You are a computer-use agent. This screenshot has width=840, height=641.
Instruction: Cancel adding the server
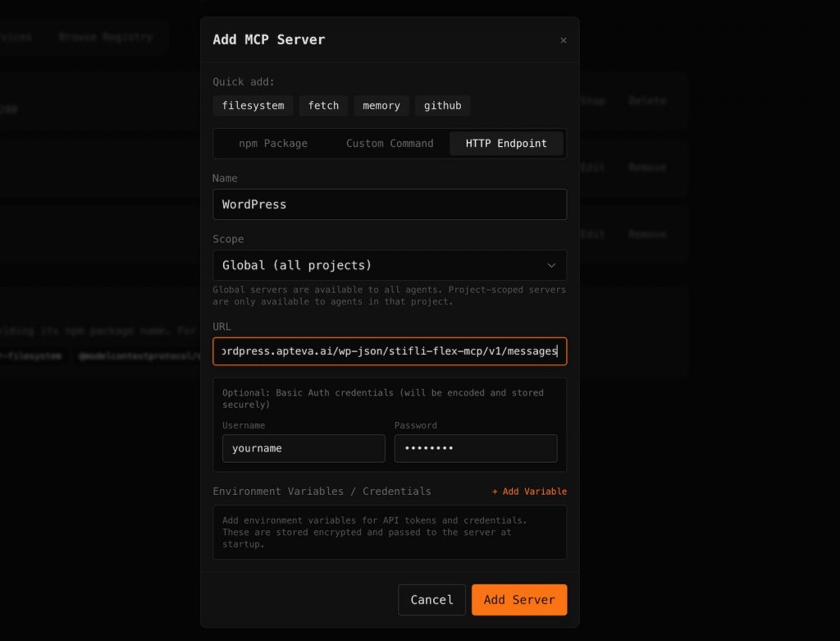point(431,600)
